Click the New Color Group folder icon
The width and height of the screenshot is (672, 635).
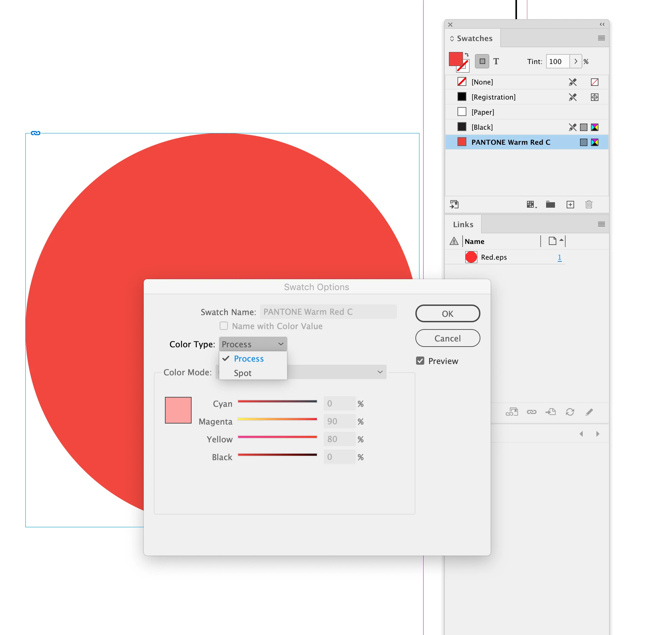click(x=550, y=205)
